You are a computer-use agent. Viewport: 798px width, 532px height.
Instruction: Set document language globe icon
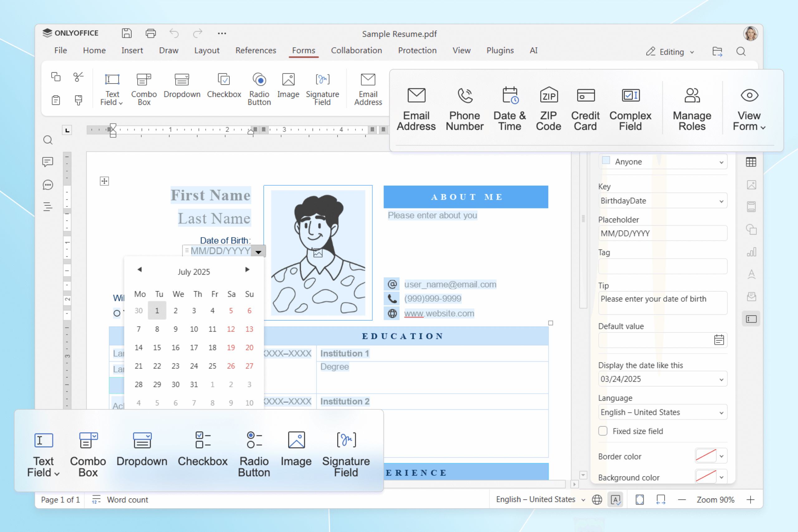pos(597,499)
